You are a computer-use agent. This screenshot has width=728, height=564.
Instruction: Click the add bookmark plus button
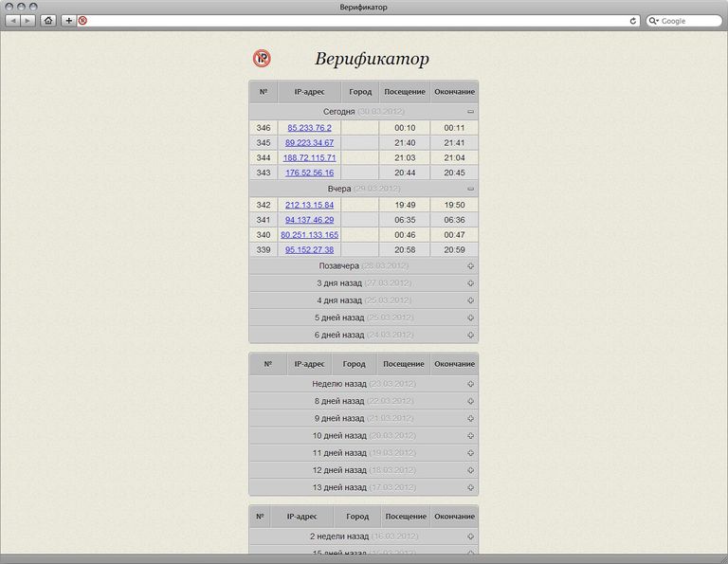pyautogui.click(x=68, y=20)
